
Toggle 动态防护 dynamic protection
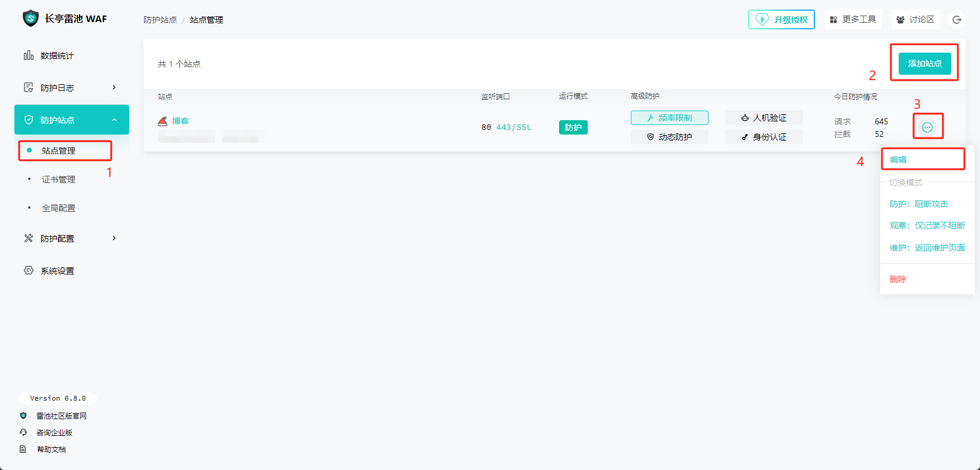point(669,137)
